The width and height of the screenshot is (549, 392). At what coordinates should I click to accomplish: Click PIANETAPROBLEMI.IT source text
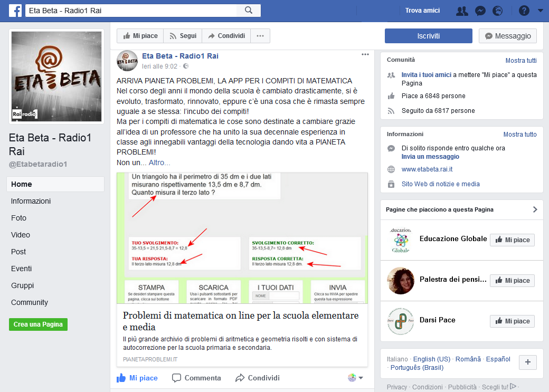(150, 359)
